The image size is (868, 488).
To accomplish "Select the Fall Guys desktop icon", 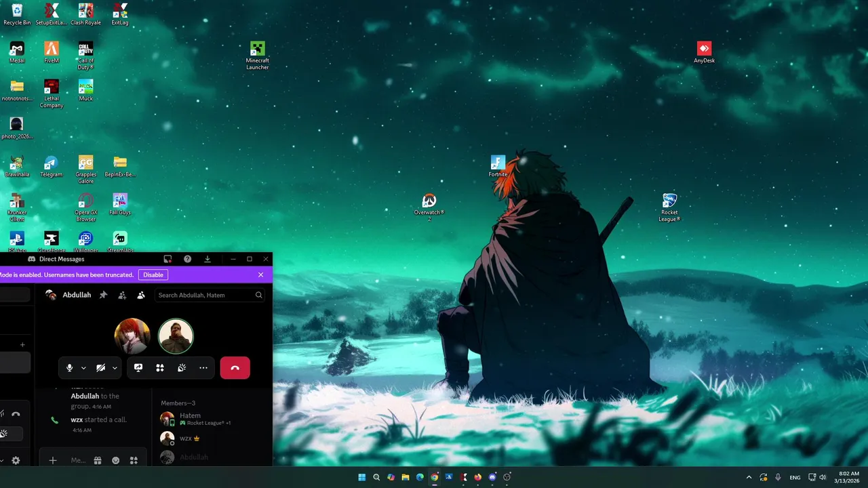I will pyautogui.click(x=120, y=204).
